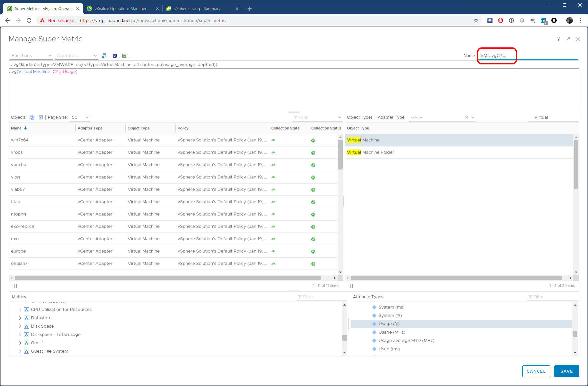Viewport: 588px width, 386px height.
Task: Collapse the dialog using the shrink arrows icon
Action: 568,39
